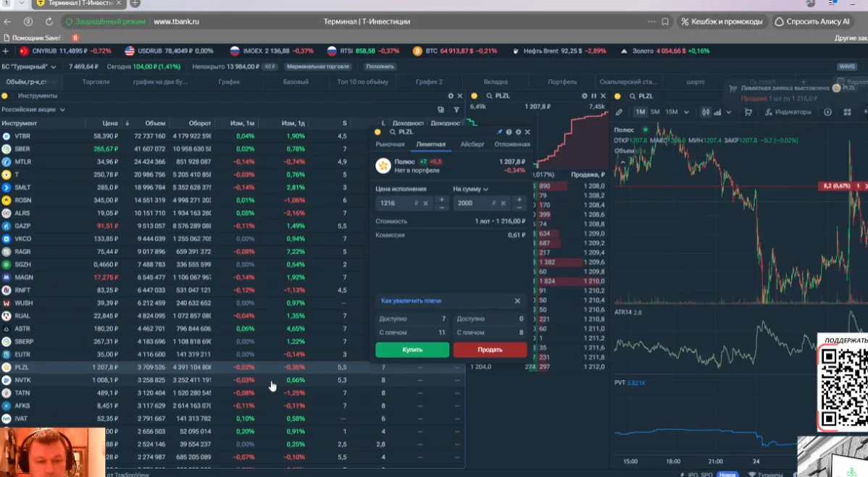Click Пополнить account button
This screenshot has height=477, width=868.
pyautogui.click(x=380, y=67)
